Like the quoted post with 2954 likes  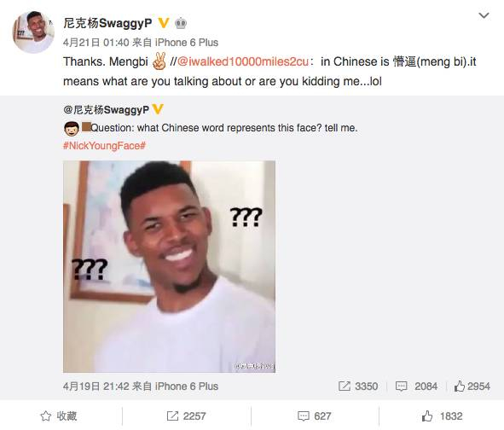point(460,386)
